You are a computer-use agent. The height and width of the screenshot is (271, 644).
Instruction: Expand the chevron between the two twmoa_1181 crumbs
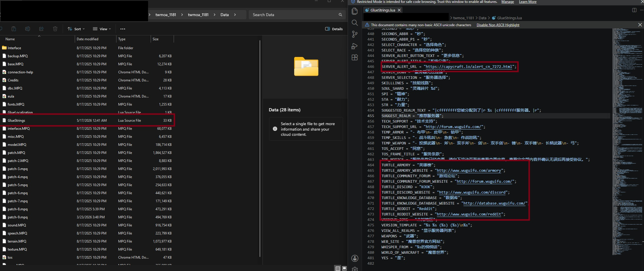pos(182,15)
